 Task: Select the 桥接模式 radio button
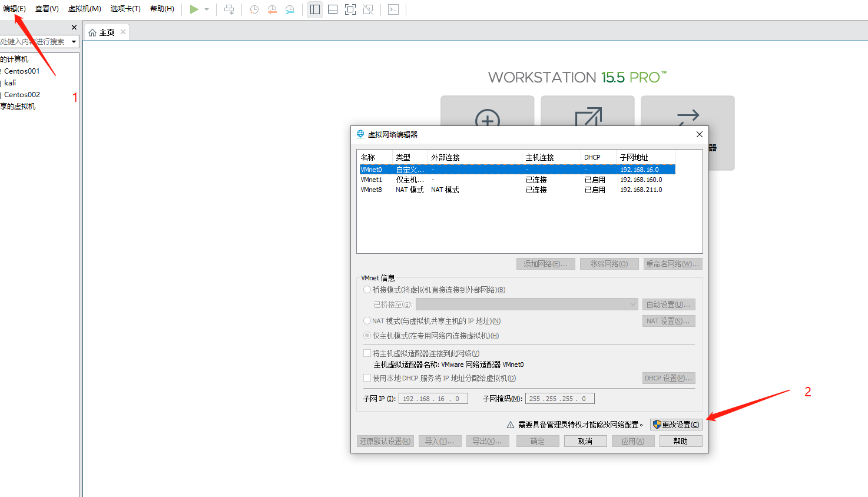[x=367, y=290]
